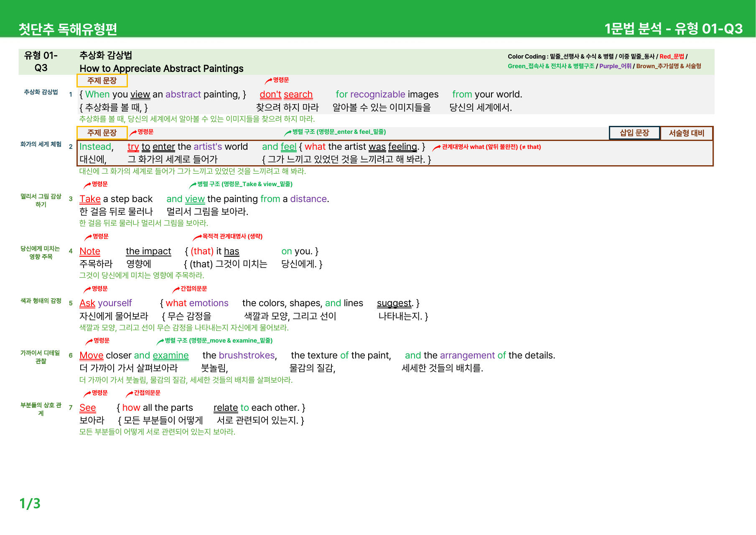Click green translation "그것이 당신에게 미치는 영향에 주목하라."
The width and height of the screenshot is (756, 535).
(142, 276)
